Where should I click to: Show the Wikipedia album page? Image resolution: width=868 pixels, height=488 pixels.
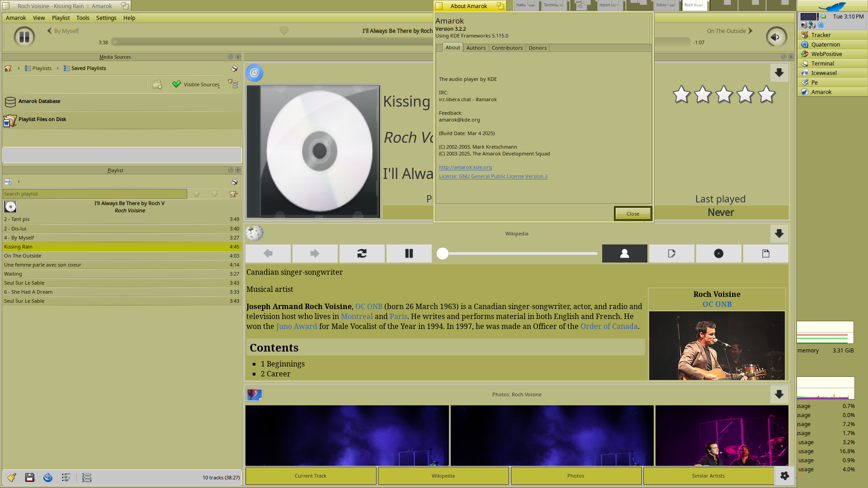[719, 253]
